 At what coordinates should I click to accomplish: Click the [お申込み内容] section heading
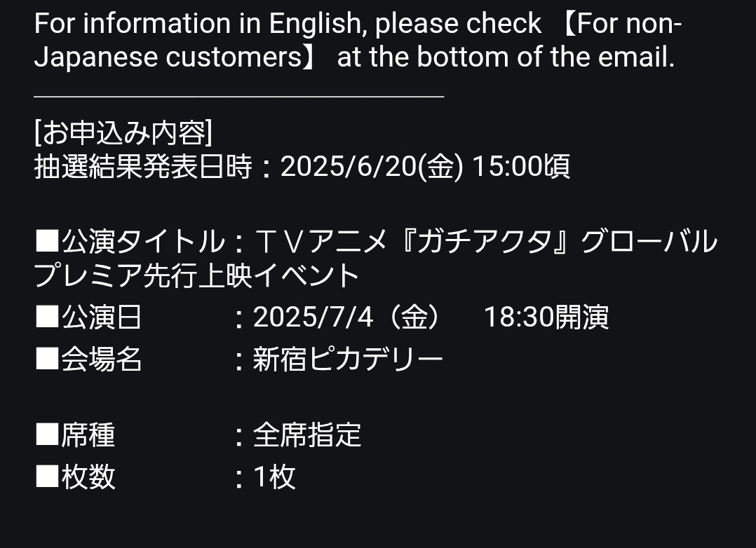click(x=123, y=132)
